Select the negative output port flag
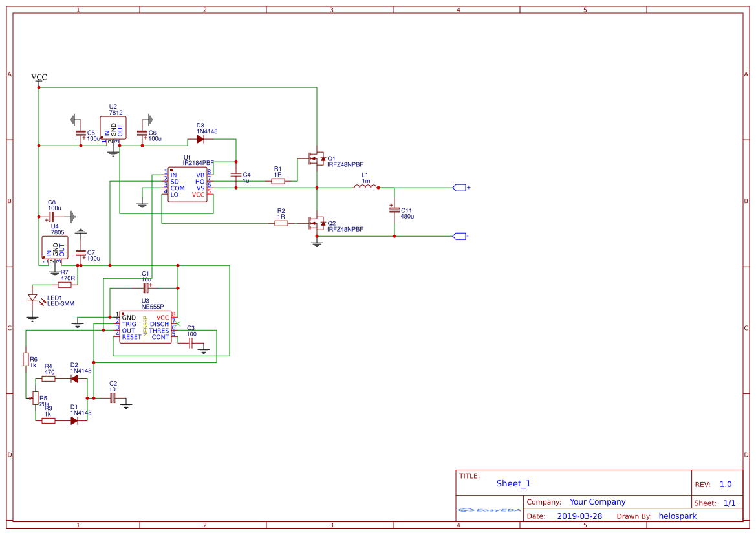756x535 pixels. pyautogui.click(x=460, y=236)
